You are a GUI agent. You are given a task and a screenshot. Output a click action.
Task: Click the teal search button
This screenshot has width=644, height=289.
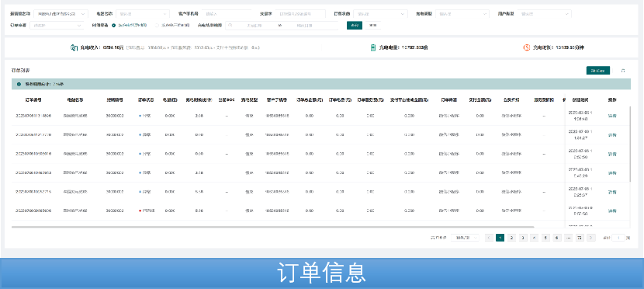[x=355, y=26]
